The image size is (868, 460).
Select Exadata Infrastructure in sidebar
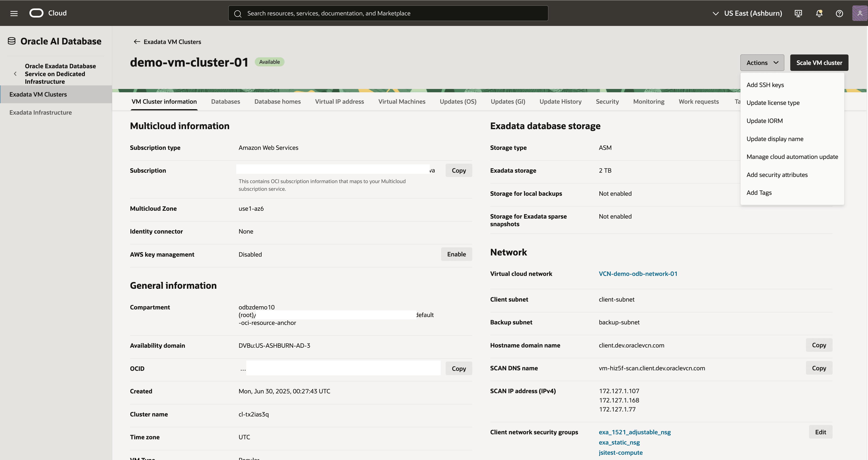click(x=56, y=112)
